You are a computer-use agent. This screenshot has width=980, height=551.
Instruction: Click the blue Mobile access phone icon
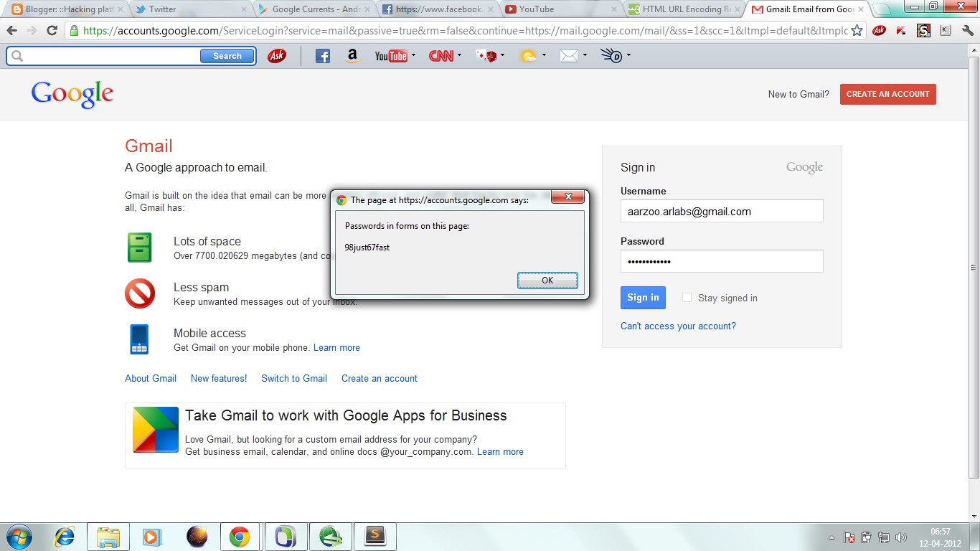[139, 339]
